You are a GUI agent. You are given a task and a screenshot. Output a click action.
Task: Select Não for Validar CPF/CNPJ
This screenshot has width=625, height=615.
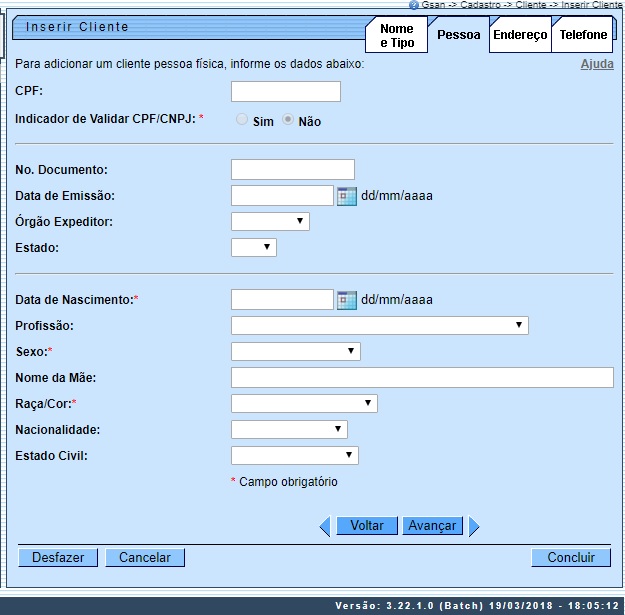coord(288,119)
